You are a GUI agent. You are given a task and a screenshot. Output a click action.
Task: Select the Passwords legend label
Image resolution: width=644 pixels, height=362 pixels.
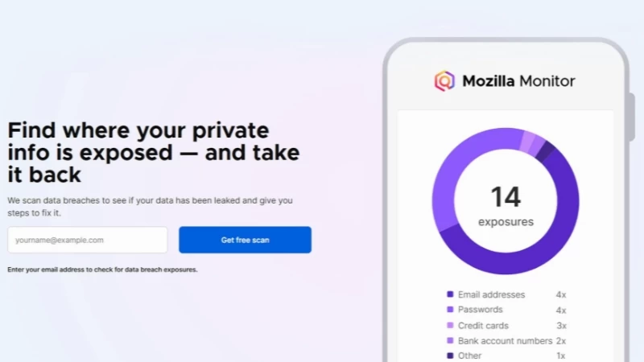481,310
